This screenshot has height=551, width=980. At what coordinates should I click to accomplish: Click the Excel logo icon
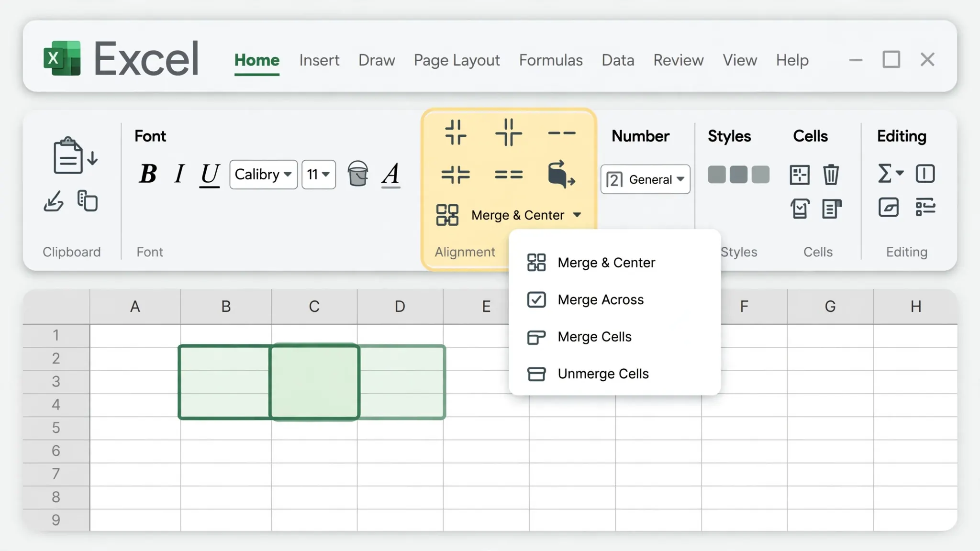62,58
